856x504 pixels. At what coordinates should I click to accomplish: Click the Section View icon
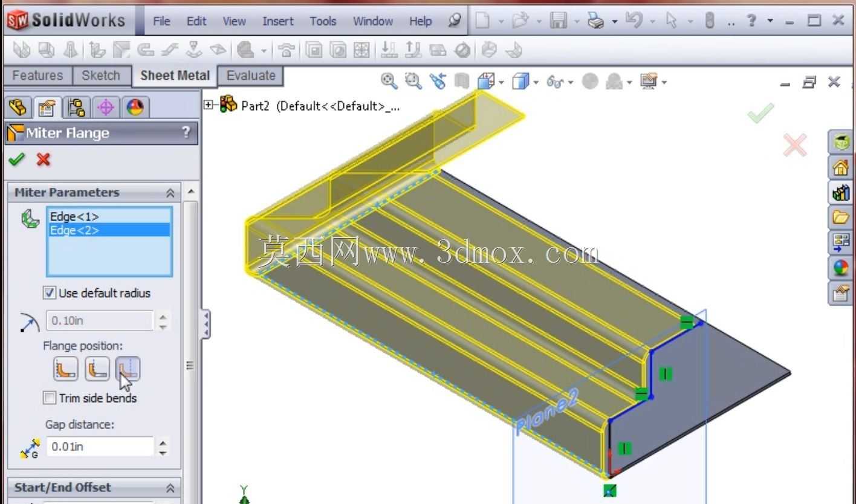pyautogui.click(x=462, y=81)
